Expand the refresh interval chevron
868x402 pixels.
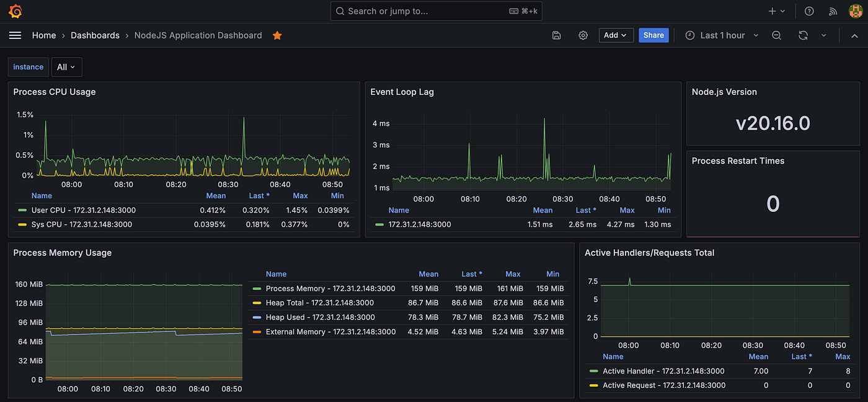[x=823, y=35]
